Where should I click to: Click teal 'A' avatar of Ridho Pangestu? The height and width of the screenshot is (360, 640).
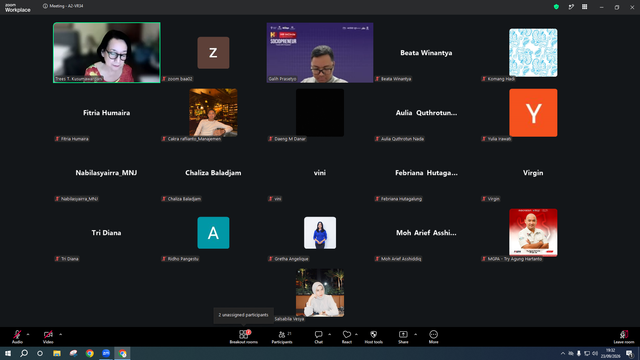[213, 233]
